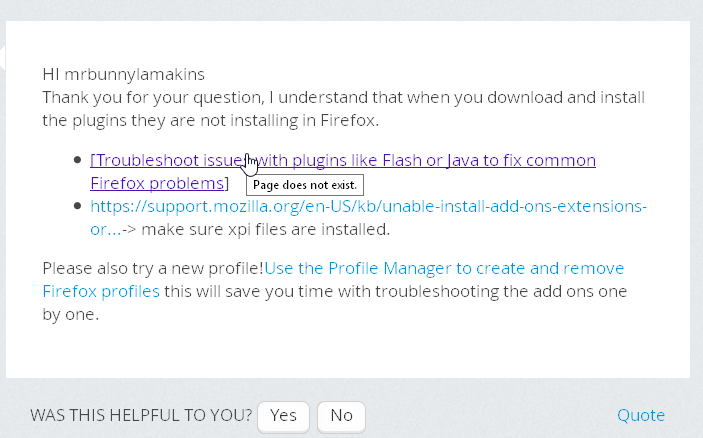This screenshot has width=703, height=438.
Task: Vote No on helpfulness
Action: pos(341,416)
